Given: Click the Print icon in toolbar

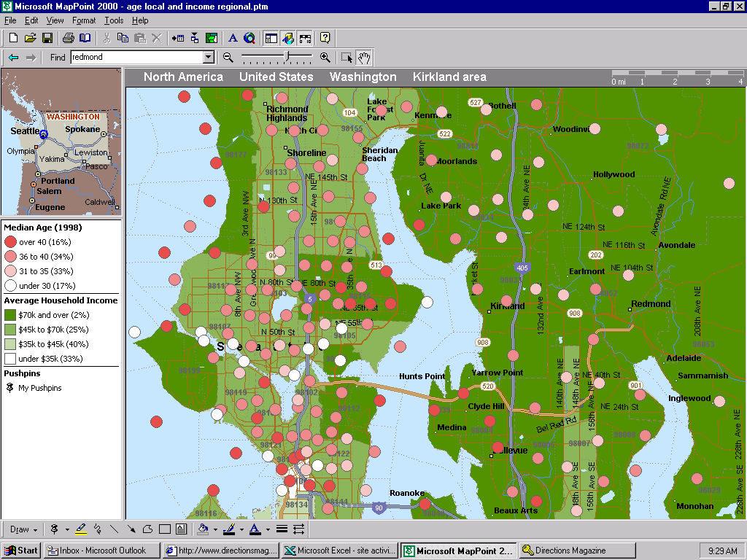Looking at the screenshot, I should point(68,38).
